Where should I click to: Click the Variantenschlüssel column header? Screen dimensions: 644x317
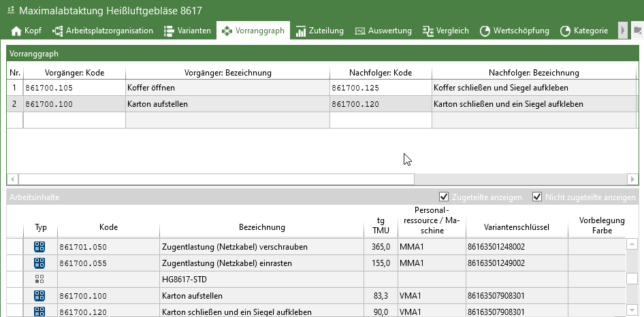coord(517,227)
